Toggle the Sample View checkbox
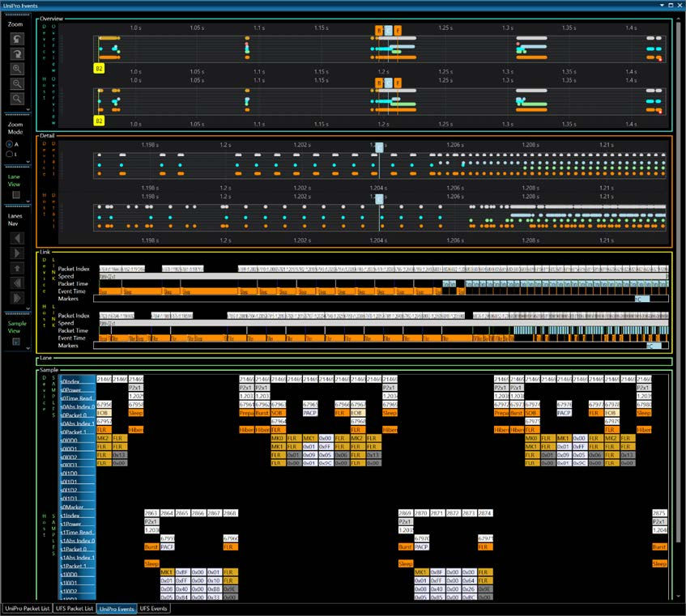Viewport: 686px width, 616px height. click(16, 342)
